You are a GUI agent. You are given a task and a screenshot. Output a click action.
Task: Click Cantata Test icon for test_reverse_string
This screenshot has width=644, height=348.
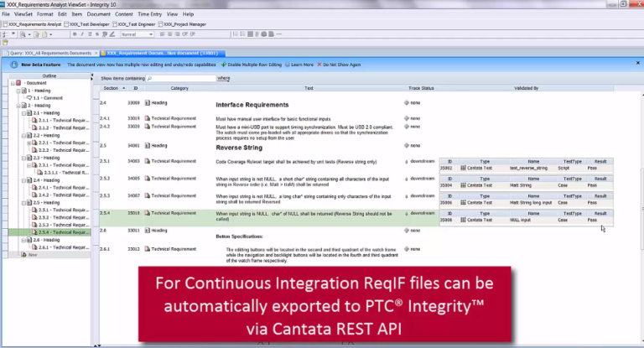pyautogui.click(x=463, y=168)
